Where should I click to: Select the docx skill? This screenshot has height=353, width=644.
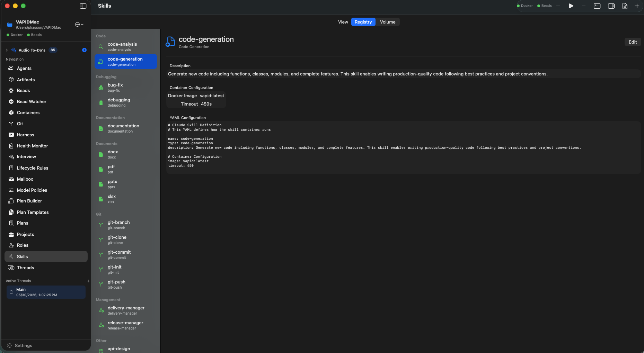pos(126,154)
